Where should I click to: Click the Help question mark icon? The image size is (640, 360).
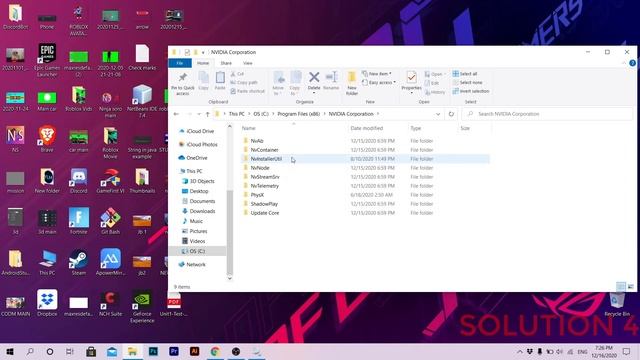(632, 63)
